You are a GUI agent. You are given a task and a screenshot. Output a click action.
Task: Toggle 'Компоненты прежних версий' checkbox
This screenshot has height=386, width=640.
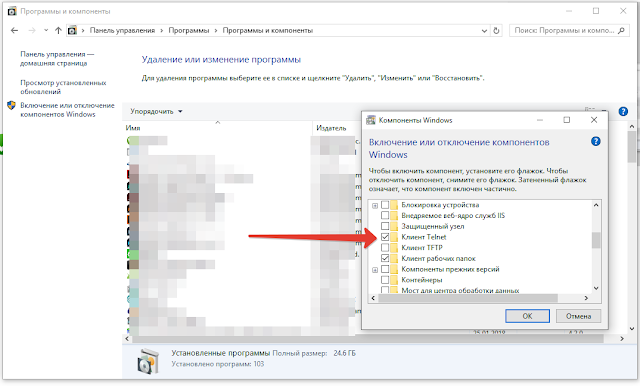pos(385,269)
